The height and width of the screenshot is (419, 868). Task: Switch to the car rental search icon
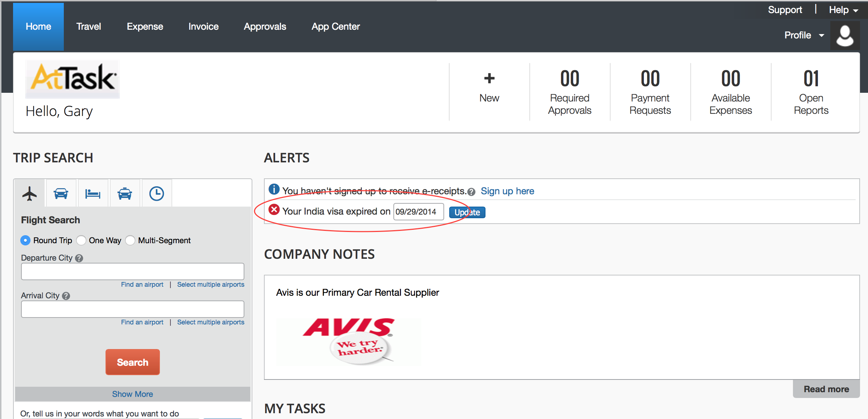pos(61,194)
